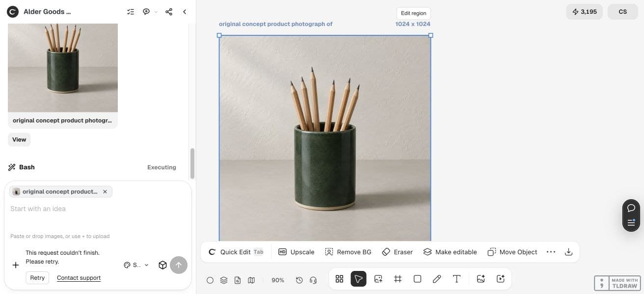The height and width of the screenshot is (294, 644).
Task: Select the Quick Edit option
Action: [236, 252]
